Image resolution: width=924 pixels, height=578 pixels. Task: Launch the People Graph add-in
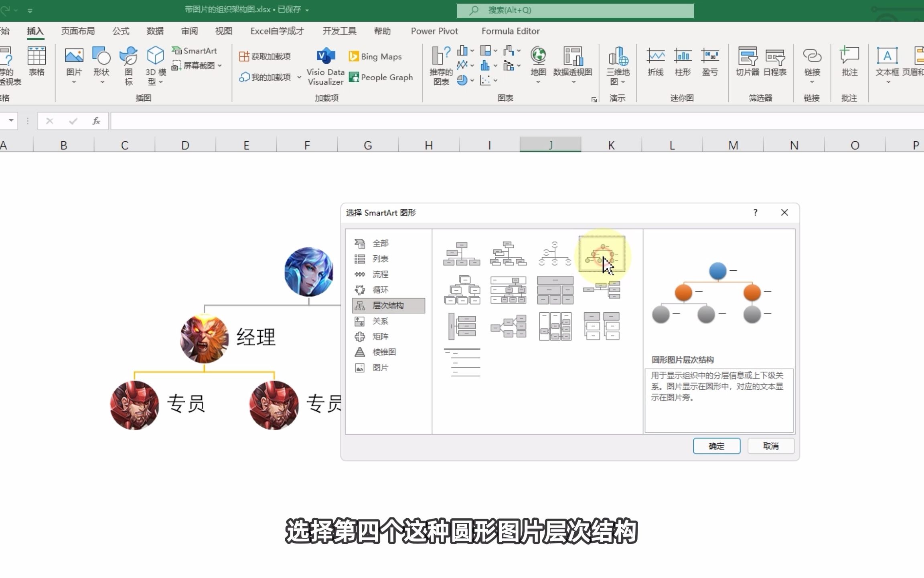[381, 77]
